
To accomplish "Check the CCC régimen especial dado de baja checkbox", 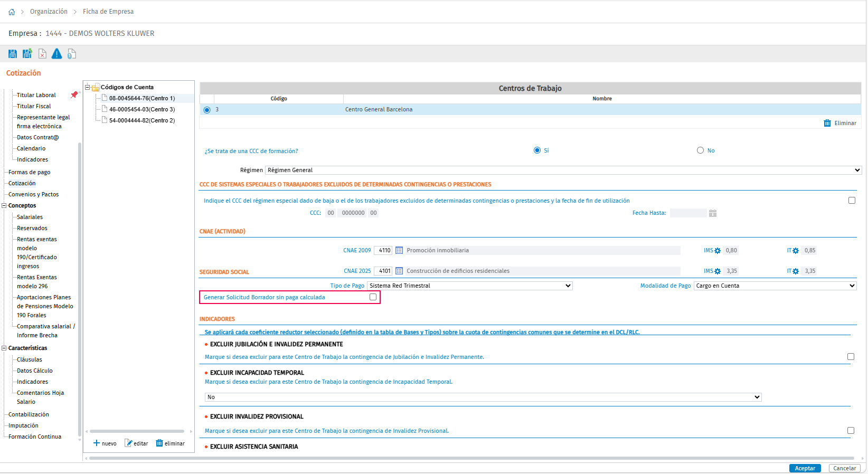I will [852, 201].
